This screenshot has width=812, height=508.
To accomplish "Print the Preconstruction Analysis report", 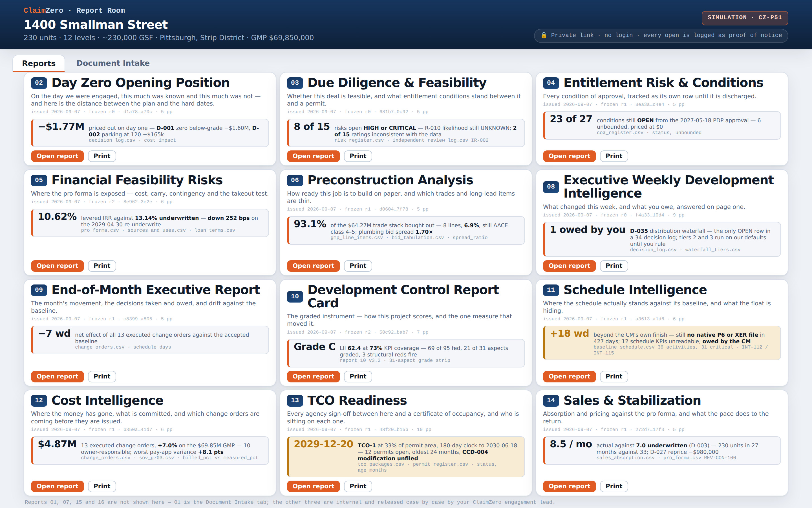I will pos(358,266).
